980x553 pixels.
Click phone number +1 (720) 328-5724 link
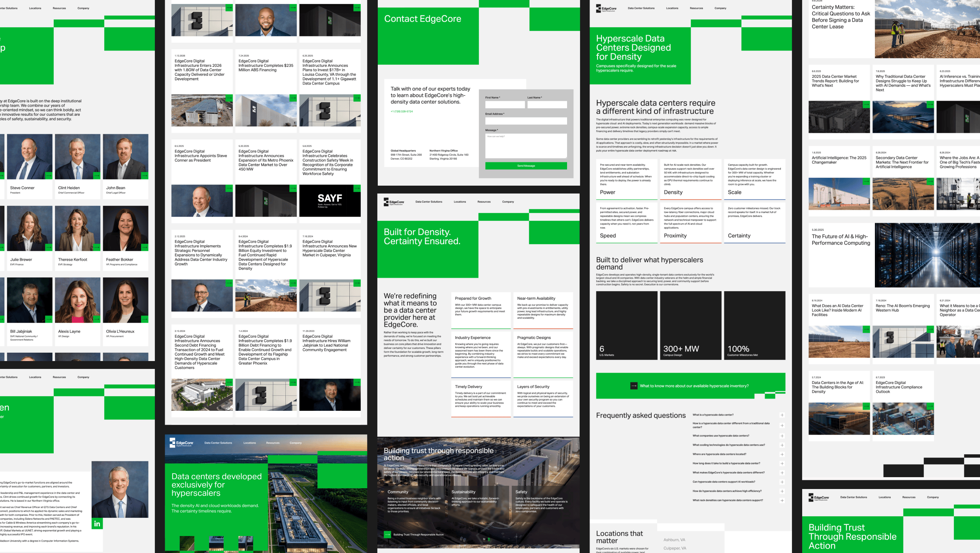pyautogui.click(x=401, y=111)
